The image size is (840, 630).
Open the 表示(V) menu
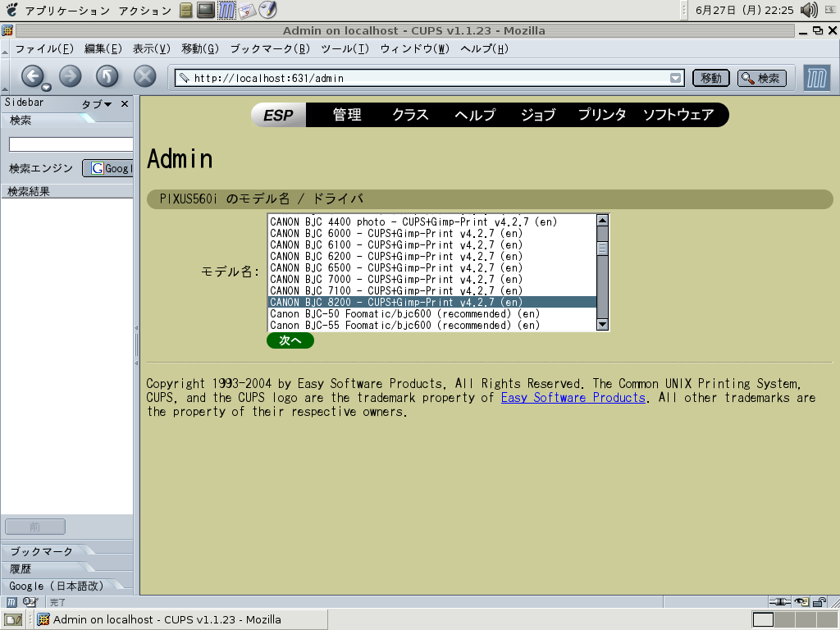[x=152, y=48]
